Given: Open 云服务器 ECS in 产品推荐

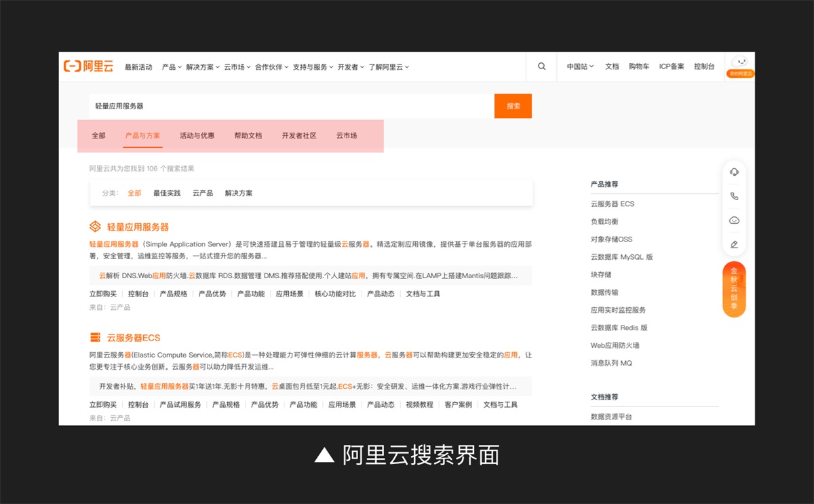Looking at the screenshot, I should pos(613,203).
